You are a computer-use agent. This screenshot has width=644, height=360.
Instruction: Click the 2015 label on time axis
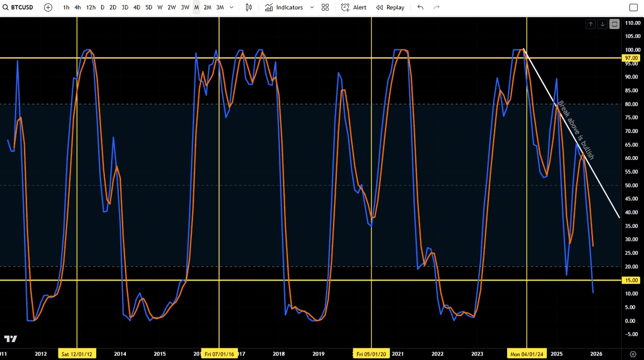160,354
